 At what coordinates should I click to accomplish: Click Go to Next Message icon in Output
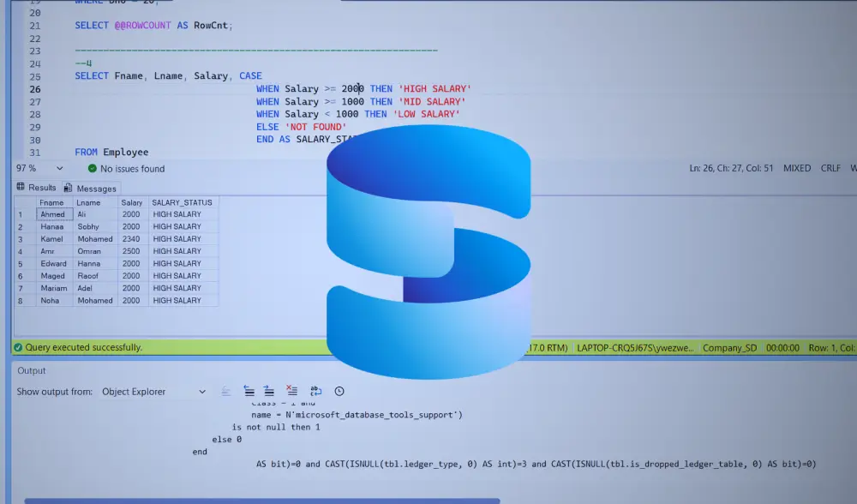click(x=269, y=391)
